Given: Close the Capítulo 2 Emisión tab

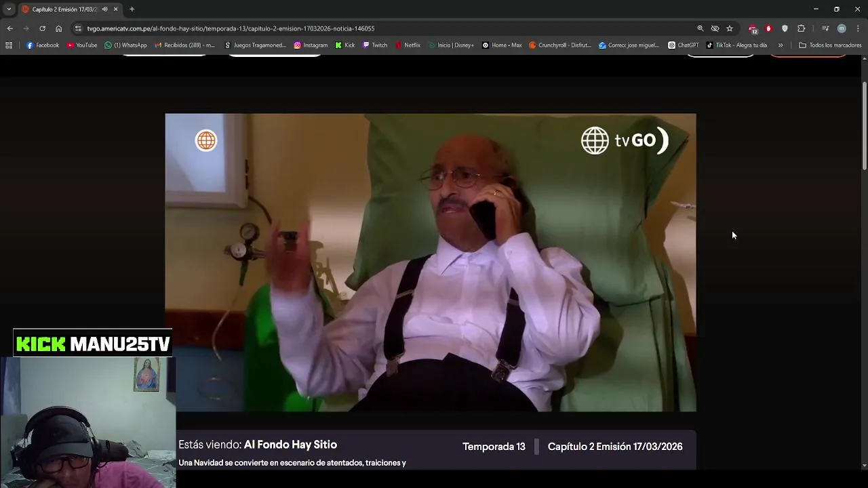Looking at the screenshot, I should click(x=115, y=9).
